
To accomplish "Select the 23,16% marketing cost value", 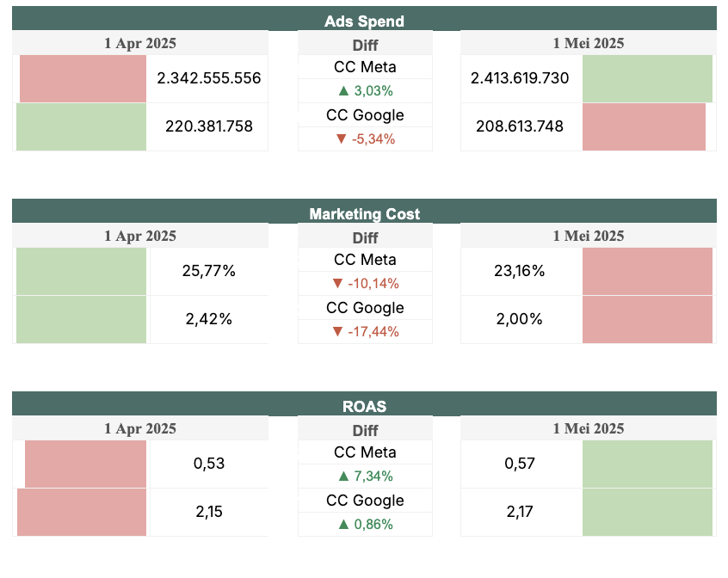I will (x=520, y=271).
